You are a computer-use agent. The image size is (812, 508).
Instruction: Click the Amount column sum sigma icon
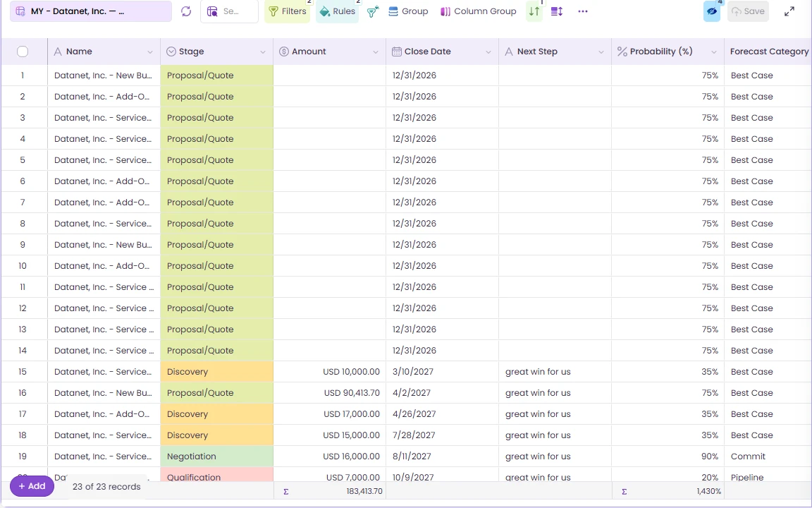286,491
